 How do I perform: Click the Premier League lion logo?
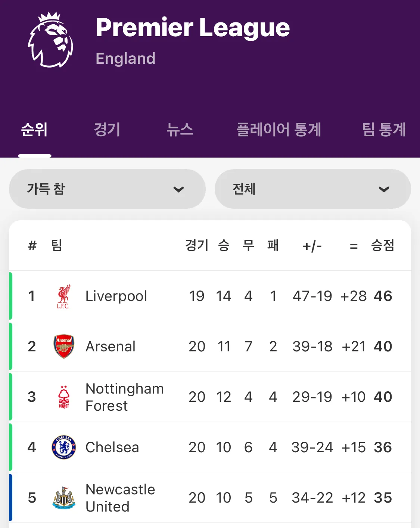click(x=51, y=40)
